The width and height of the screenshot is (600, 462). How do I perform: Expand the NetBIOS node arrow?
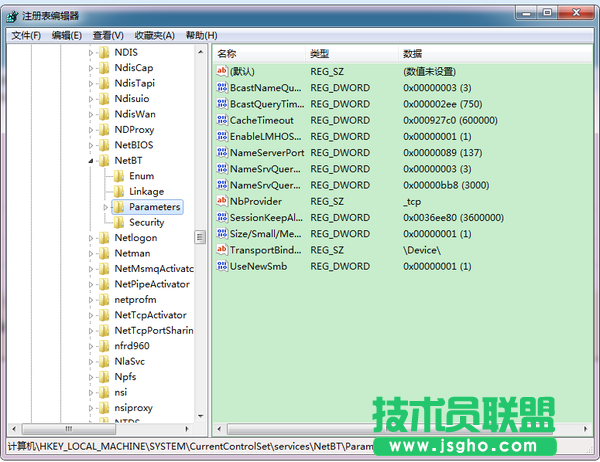(x=91, y=145)
